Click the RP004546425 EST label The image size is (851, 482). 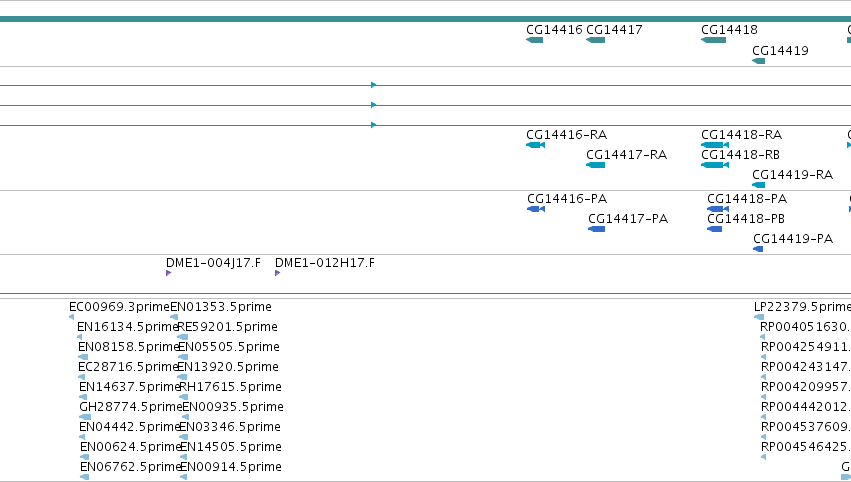pyautogui.click(x=806, y=447)
